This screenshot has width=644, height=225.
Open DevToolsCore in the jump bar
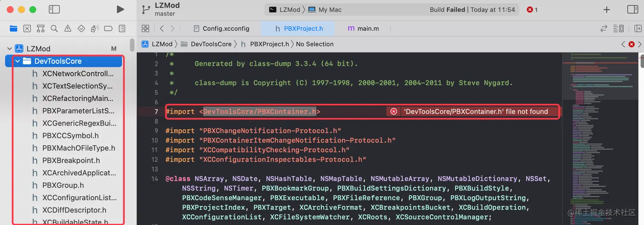tap(206, 44)
